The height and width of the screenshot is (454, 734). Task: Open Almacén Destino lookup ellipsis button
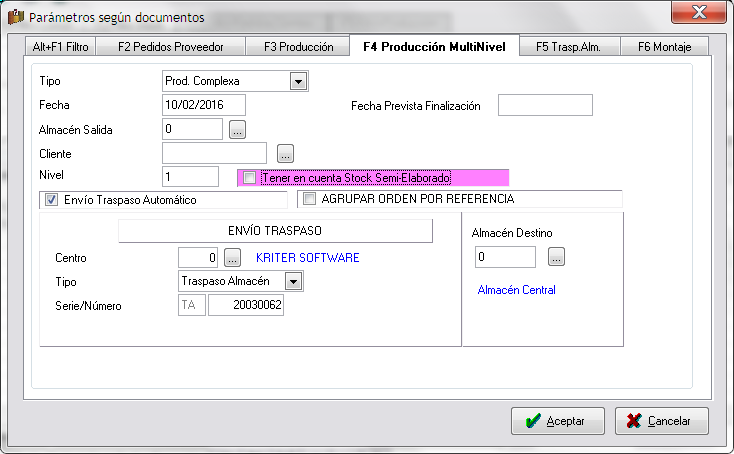(556, 257)
